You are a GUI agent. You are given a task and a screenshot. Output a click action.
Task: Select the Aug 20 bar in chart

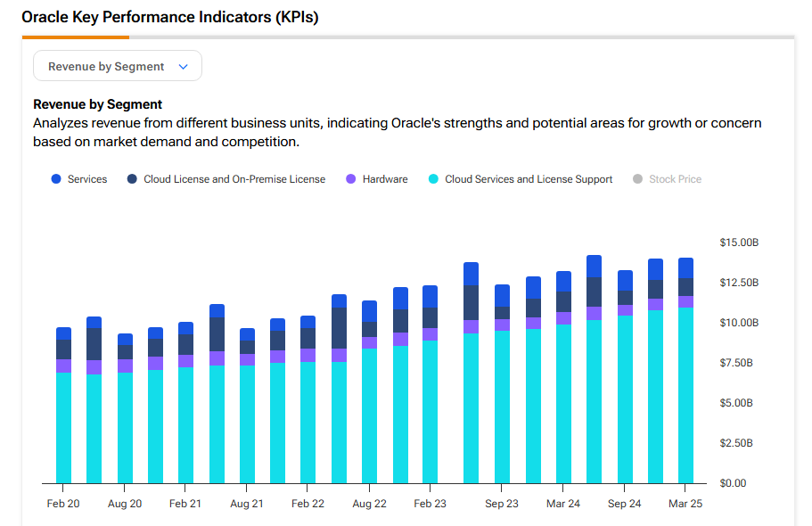point(125,408)
